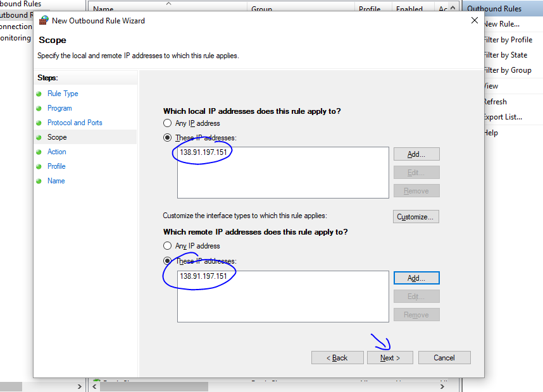Jump to the Action step

[x=57, y=152]
